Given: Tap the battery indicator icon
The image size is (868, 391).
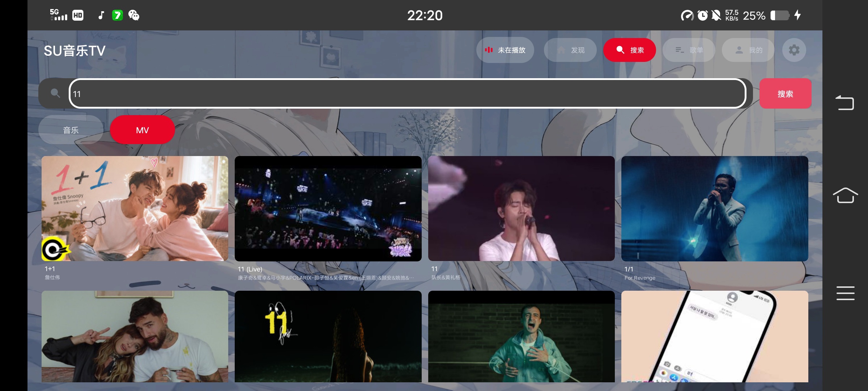Looking at the screenshot, I should pos(780,15).
